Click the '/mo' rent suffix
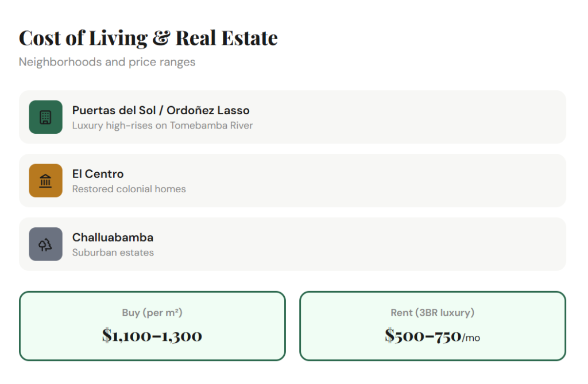This screenshot has width=588, height=384. point(471,338)
